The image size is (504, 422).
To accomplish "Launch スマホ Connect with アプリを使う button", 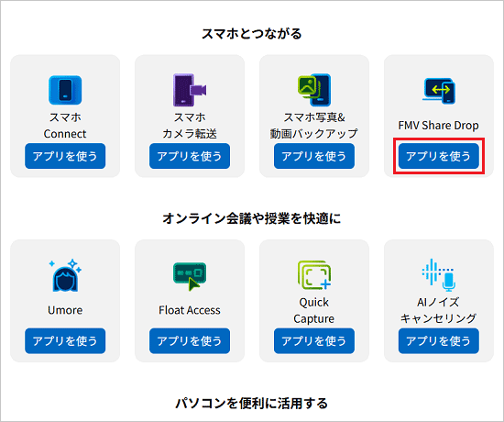I will coord(65,156).
